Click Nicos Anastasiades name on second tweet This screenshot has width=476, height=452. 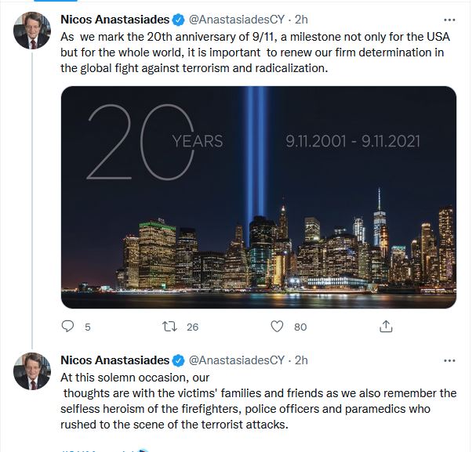pyautogui.click(x=115, y=361)
